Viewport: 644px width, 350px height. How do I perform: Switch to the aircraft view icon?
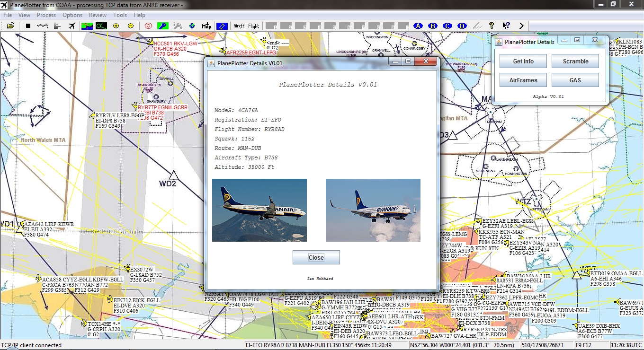[x=72, y=26]
